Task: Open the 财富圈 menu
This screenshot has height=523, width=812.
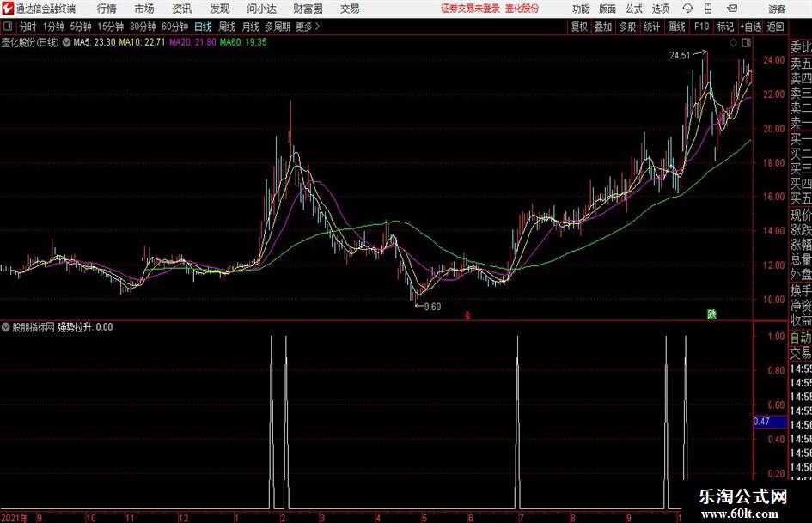Action: click(x=308, y=9)
